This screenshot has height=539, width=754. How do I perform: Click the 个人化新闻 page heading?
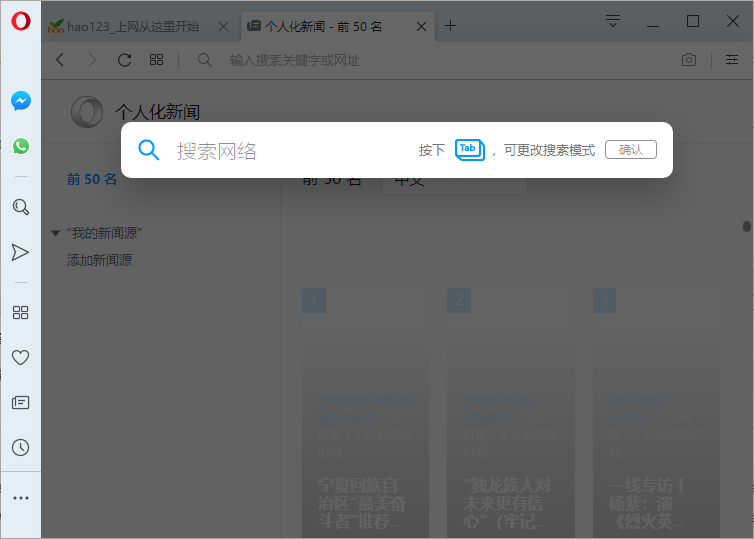[x=157, y=112]
